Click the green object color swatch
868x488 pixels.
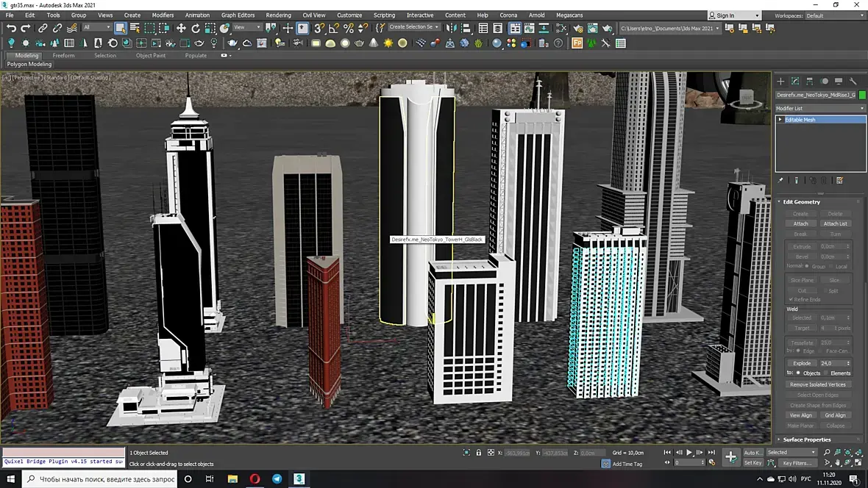(x=862, y=95)
